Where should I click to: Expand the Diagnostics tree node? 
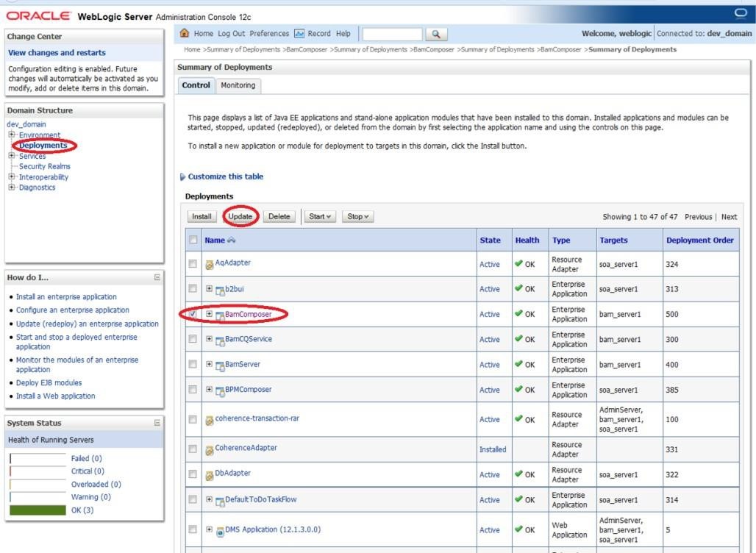click(x=12, y=187)
